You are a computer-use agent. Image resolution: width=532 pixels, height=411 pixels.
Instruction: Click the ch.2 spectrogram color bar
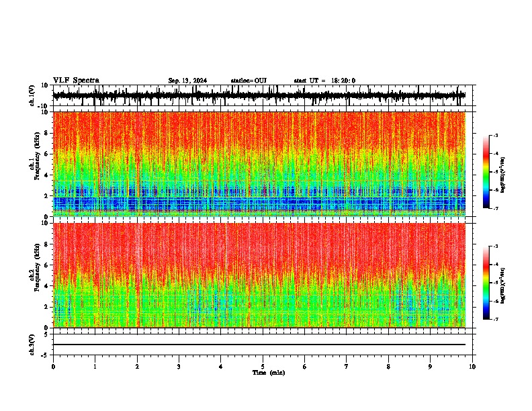click(x=486, y=283)
